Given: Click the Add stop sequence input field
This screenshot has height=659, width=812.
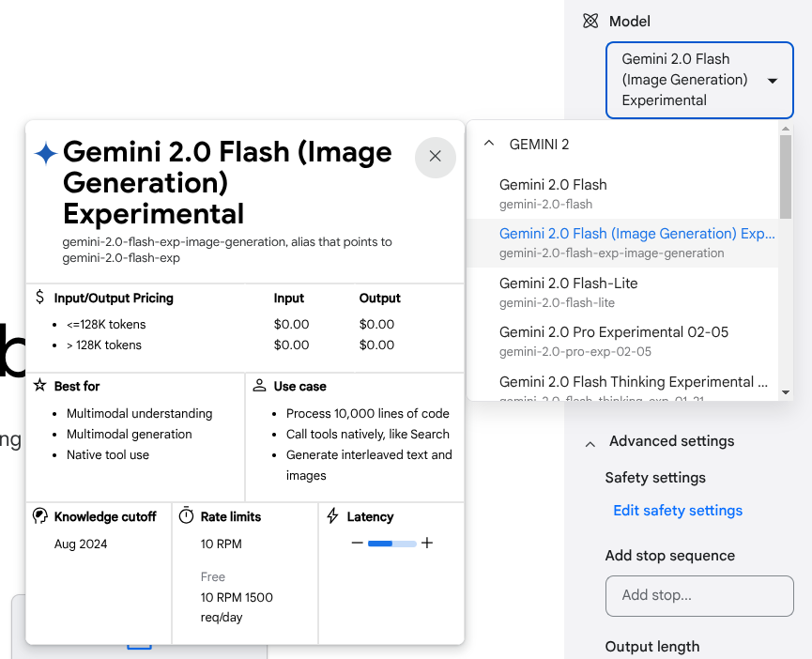Looking at the screenshot, I should [699, 595].
